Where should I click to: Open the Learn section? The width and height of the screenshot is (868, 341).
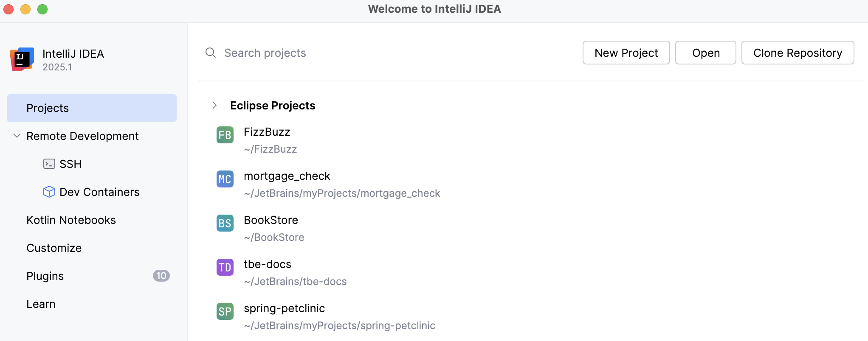pos(41,304)
